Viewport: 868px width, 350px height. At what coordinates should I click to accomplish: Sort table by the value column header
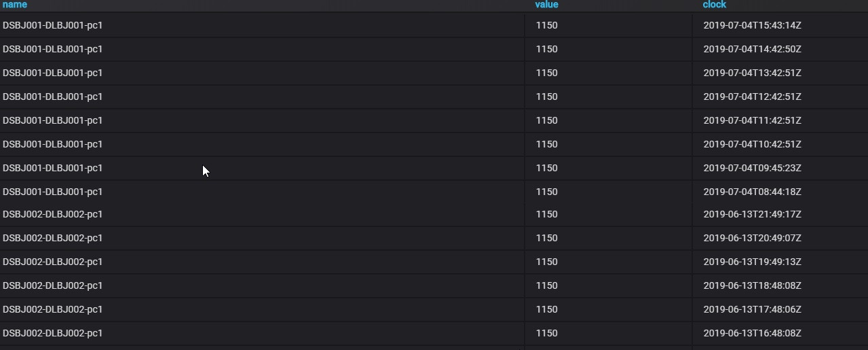tap(546, 5)
